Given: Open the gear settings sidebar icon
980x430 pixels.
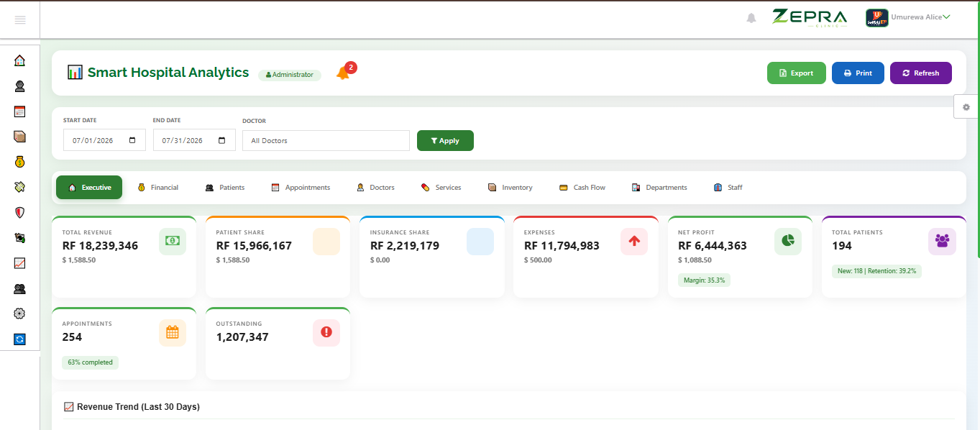Looking at the screenshot, I should (20, 314).
